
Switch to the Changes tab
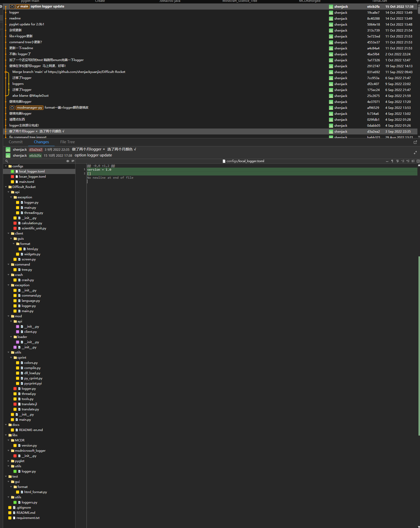point(41,142)
